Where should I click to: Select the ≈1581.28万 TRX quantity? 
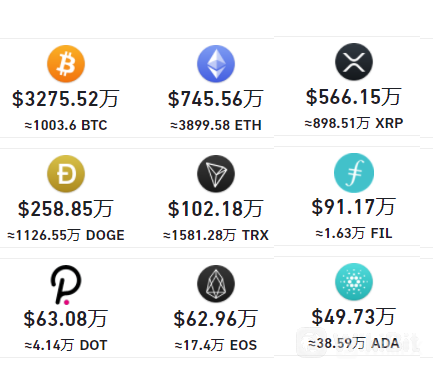(x=216, y=235)
